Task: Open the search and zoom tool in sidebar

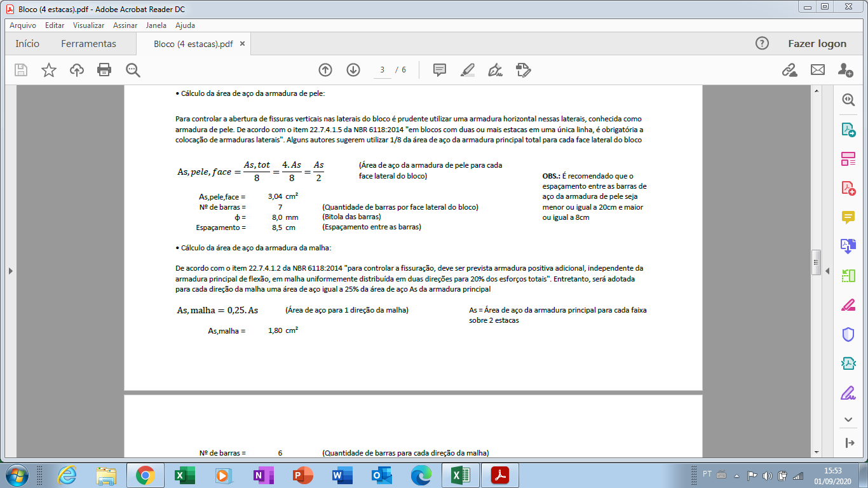Action: [848, 100]
